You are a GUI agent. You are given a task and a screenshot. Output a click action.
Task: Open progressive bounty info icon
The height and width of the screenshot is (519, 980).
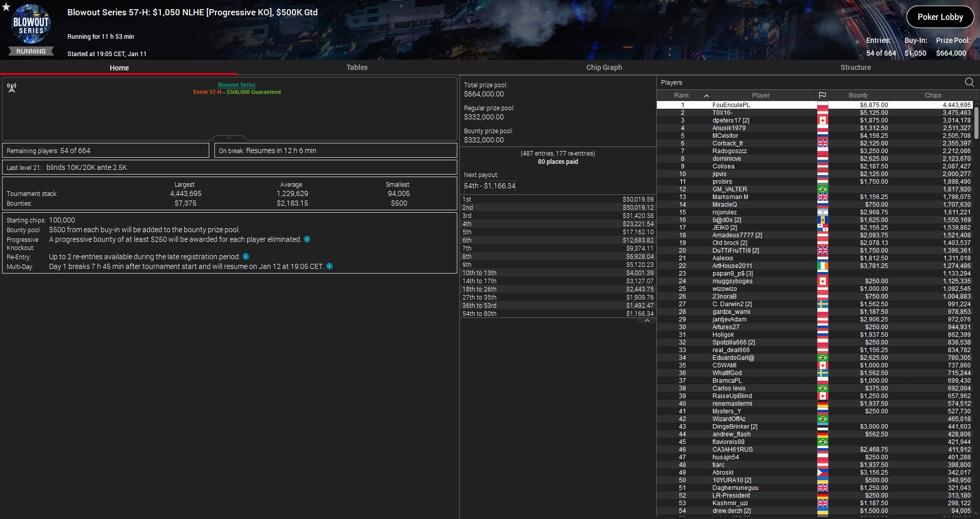(307, 239)
